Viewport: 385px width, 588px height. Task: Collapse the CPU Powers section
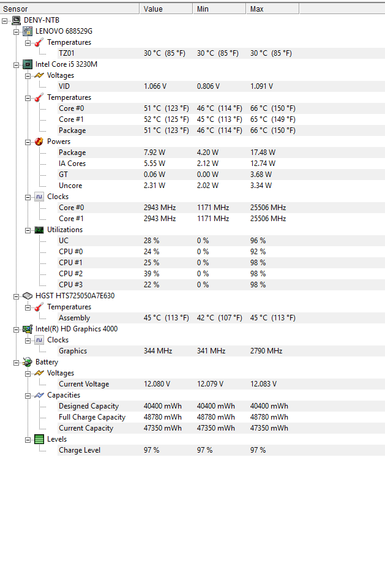click(28, 142)
